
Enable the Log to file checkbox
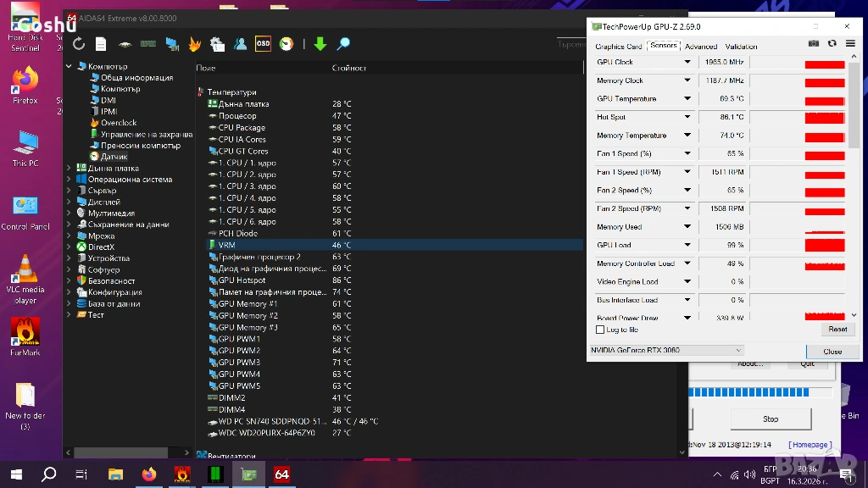(600, 330)
